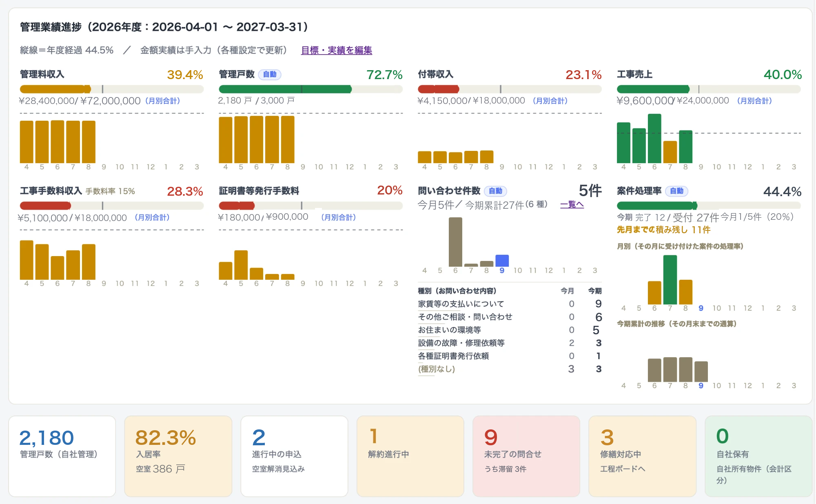
Task: Click the 自動 badge beside 問い合わせ件数
Action: click(495, 191)
